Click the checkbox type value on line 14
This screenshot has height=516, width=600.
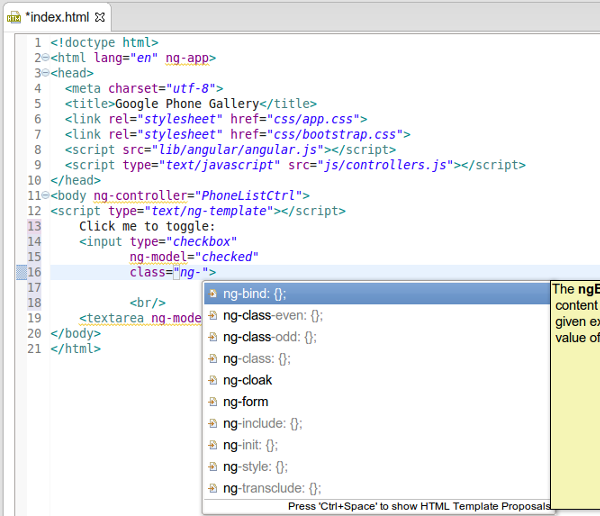coord(202,242)
